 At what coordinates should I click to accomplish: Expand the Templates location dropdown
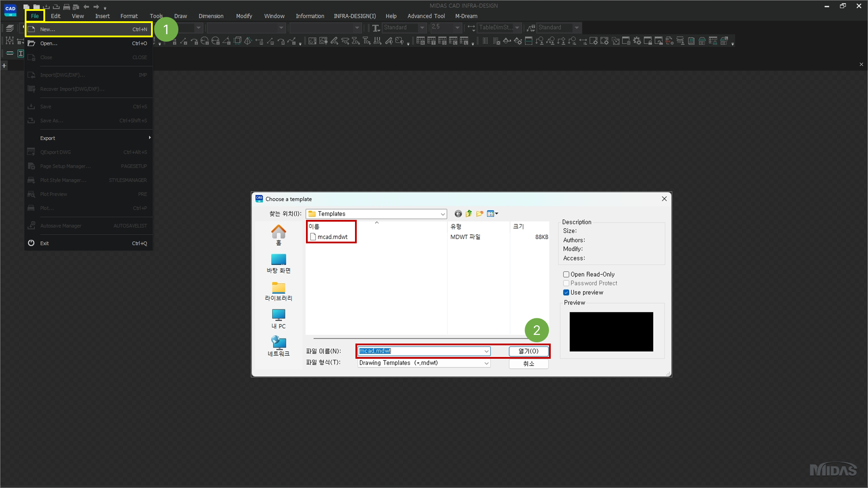[443, 214]
